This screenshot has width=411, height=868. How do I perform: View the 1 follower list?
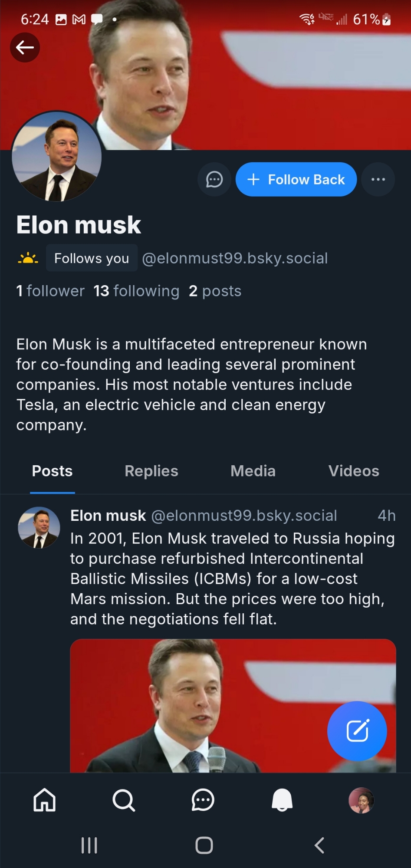click(50, 291)
